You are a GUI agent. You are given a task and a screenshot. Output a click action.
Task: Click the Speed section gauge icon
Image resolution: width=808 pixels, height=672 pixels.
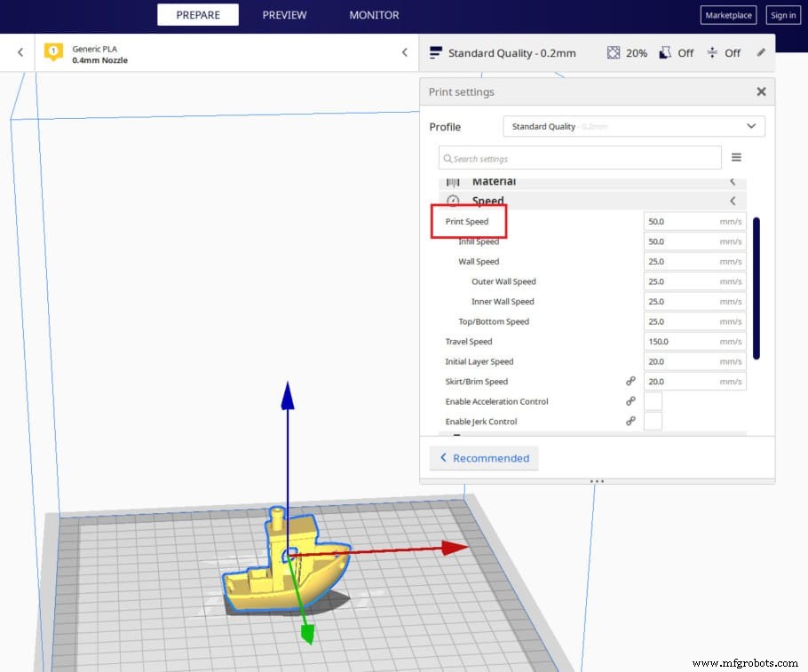pyautogui.click(x=453, y=201)
